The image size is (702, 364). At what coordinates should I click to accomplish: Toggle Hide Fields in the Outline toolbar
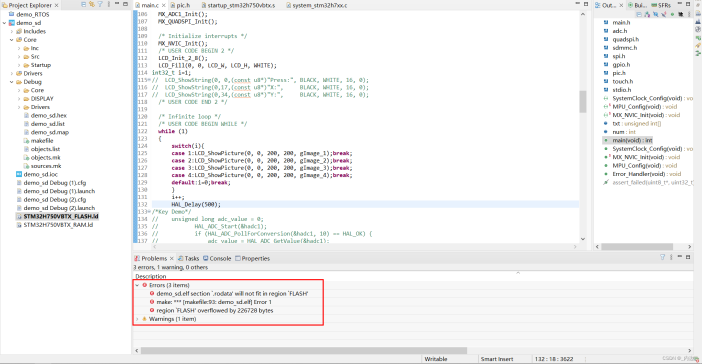655,14
